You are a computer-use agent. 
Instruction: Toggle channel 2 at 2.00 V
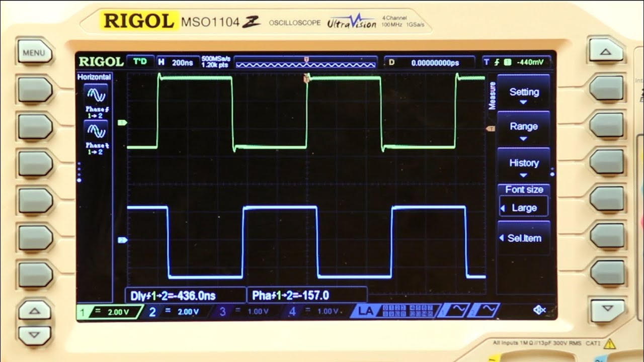pyautogui.click(x=178, y=312)
